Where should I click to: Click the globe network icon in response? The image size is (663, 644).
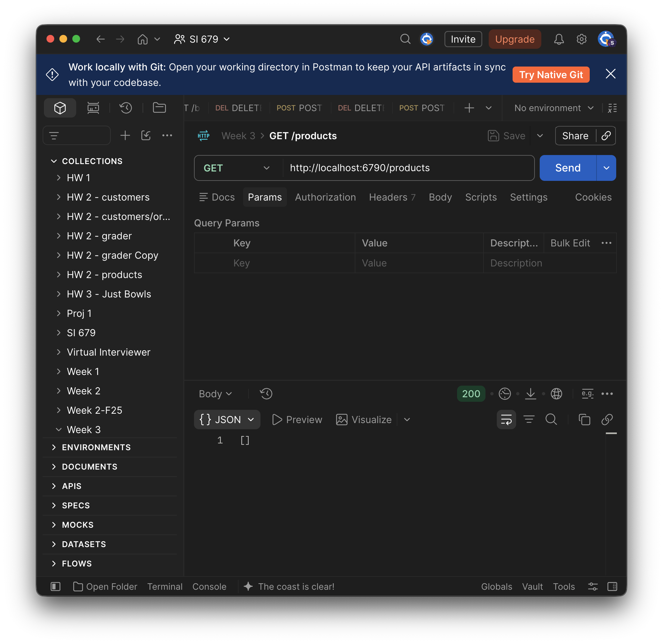pyautogui.click(x=556, y=394)
